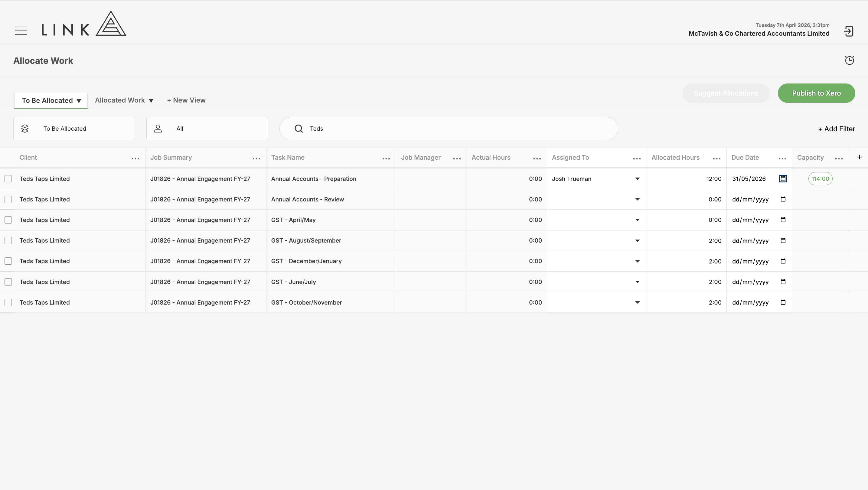Add a new column with plus icon
868x490 pixels.
coord(859,157)
